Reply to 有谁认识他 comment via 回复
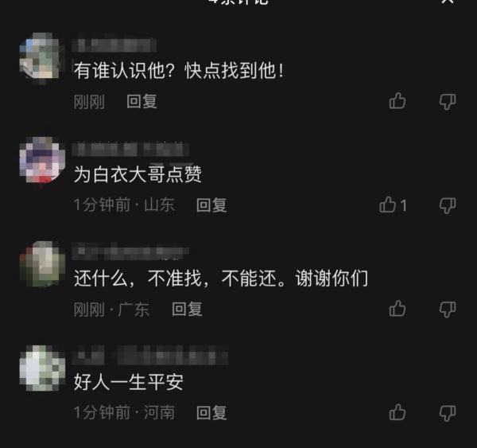 pyautogui.click(x=142, y=101)
